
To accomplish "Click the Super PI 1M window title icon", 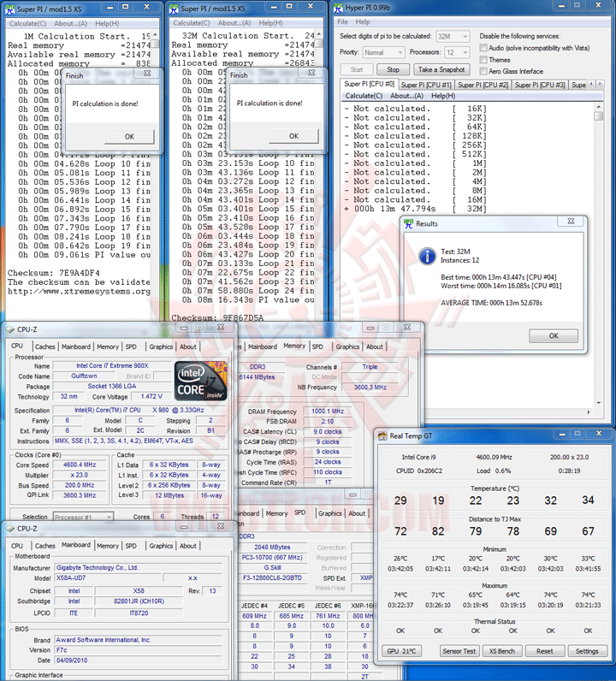I will coord(9,9).
